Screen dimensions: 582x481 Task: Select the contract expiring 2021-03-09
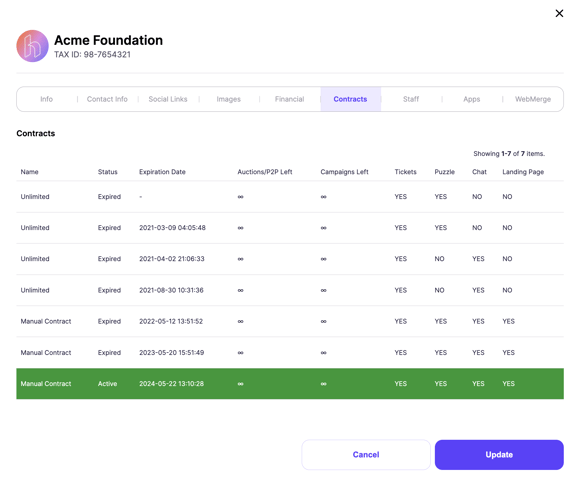point(290,228)
